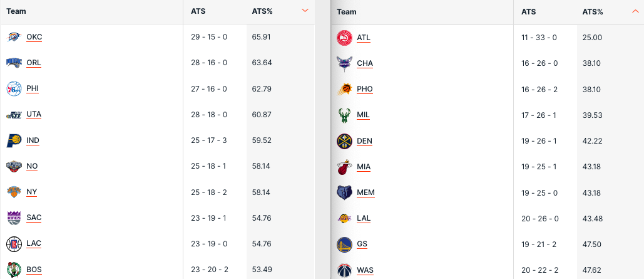The width and height of the screenshot is (644, 279).
Task: Toggle descending sort arrow in left table
Action: point(305,11)
